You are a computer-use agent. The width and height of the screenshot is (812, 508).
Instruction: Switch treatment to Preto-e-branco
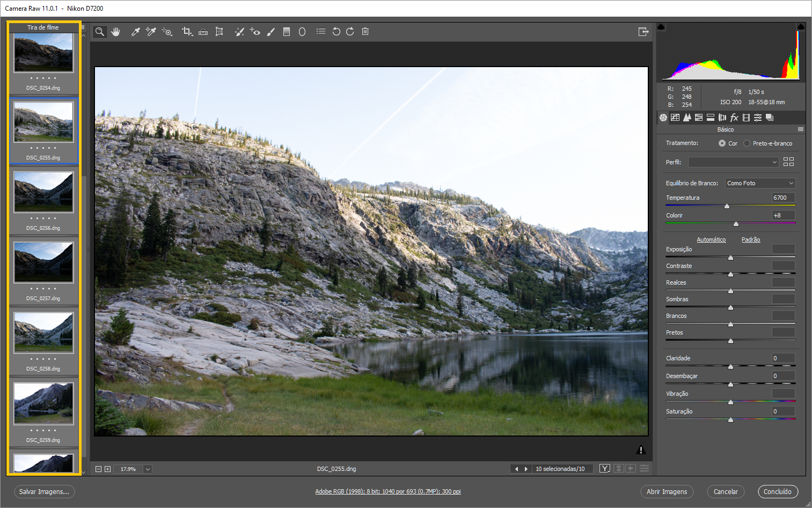coord(747,143)
